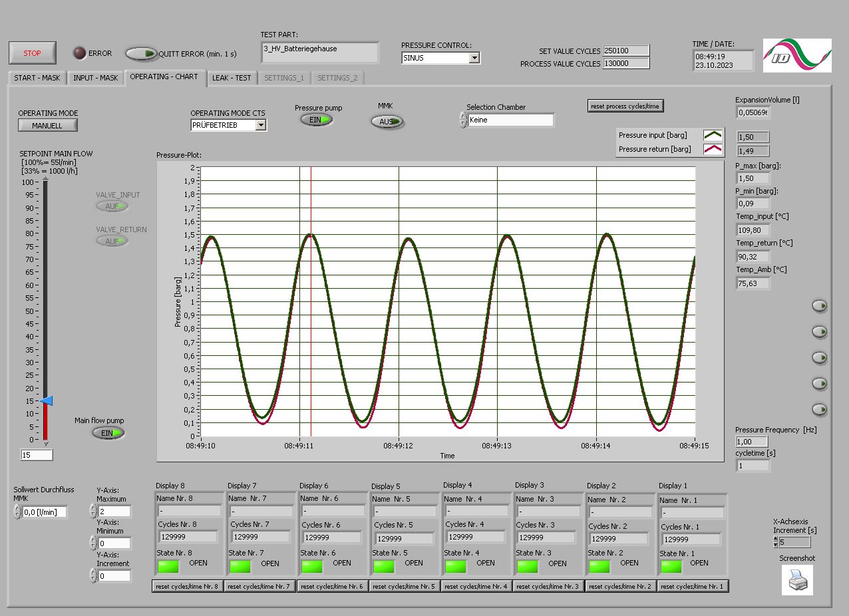849x616 pixels.
Task: Toggle the Main flow pump EIN switch
Action: 108,432
